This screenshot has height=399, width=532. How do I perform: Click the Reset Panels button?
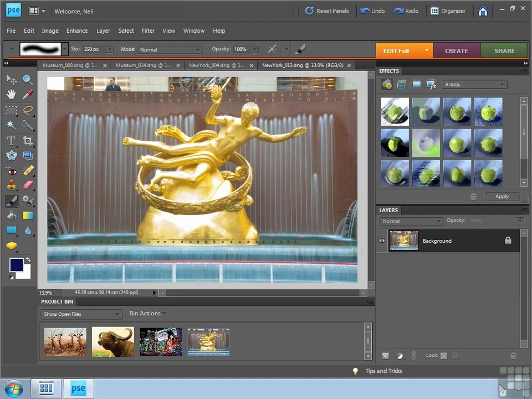[x=327, y=11]
